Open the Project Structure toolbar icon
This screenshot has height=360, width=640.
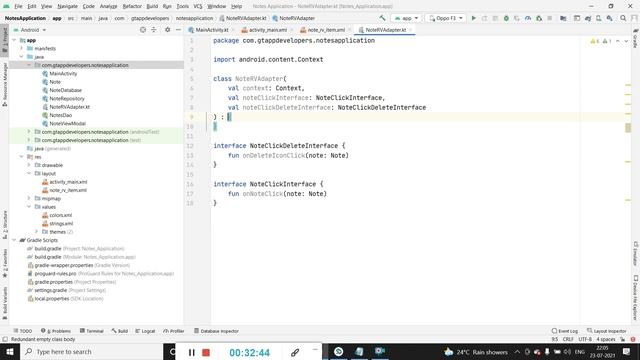[x=563, y=18]
